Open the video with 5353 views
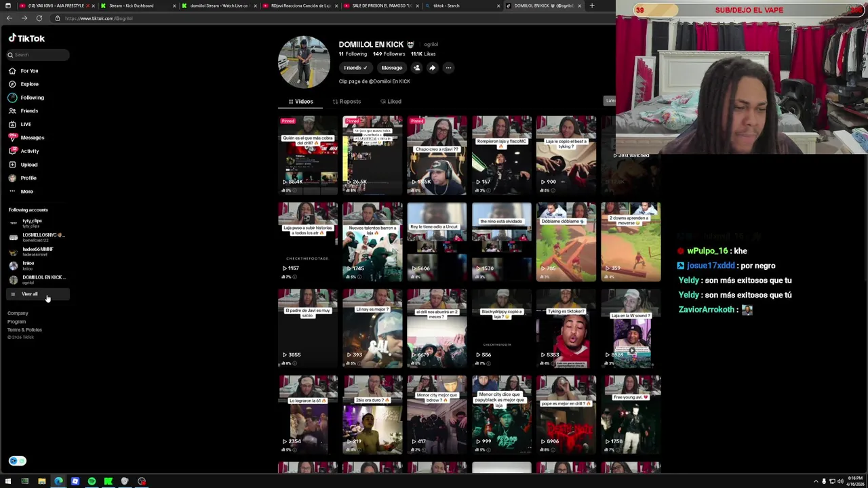 click(x=566, y=329)
